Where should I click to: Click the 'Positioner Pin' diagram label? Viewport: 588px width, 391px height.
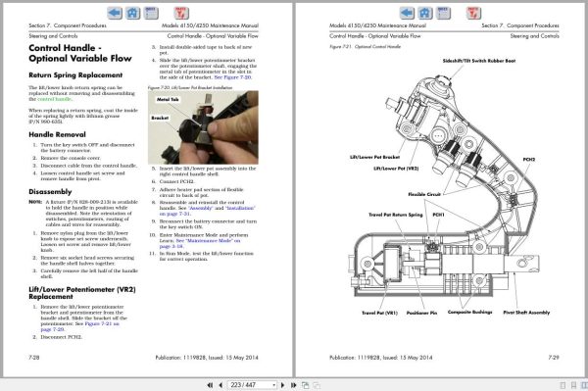[421, 313]
